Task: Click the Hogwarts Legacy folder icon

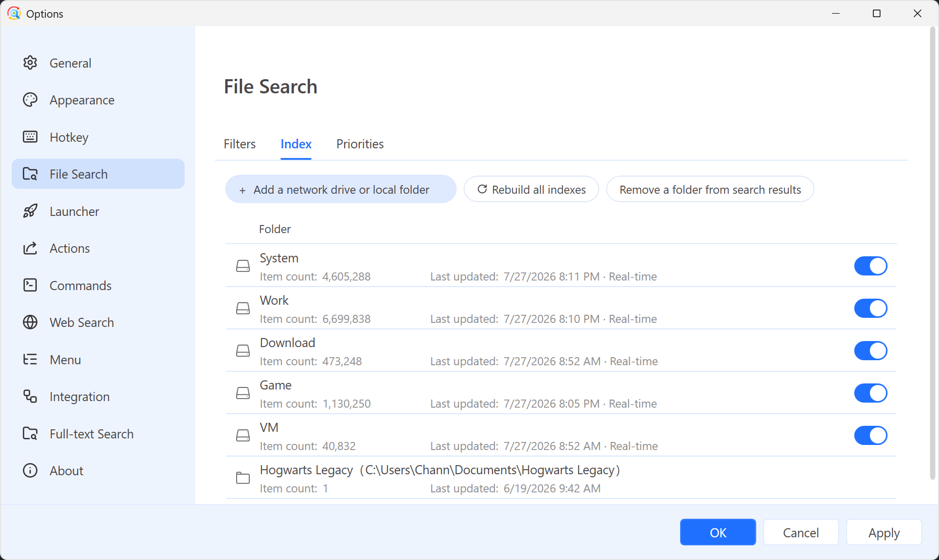Action: [243, 478]
